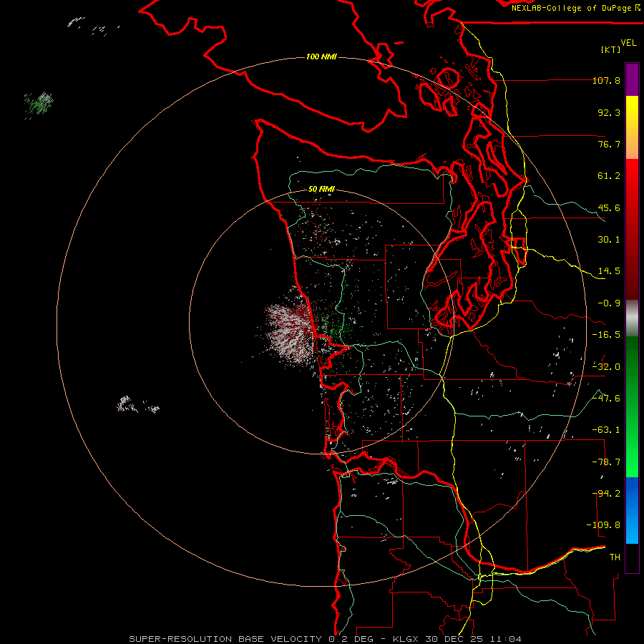Pick the light blue velocity bar segment
The image size is (644, 644).
tap(632, 528)
